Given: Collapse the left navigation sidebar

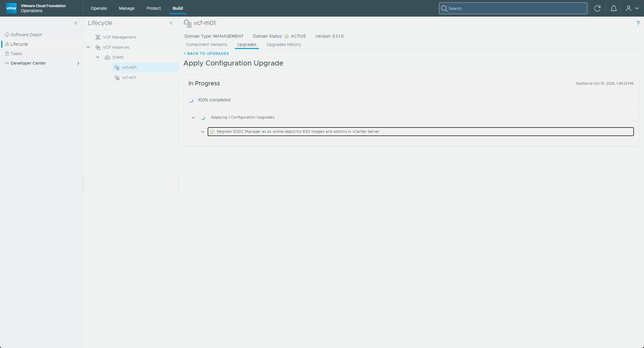Looking at the screenshot, I should [76, 23].
